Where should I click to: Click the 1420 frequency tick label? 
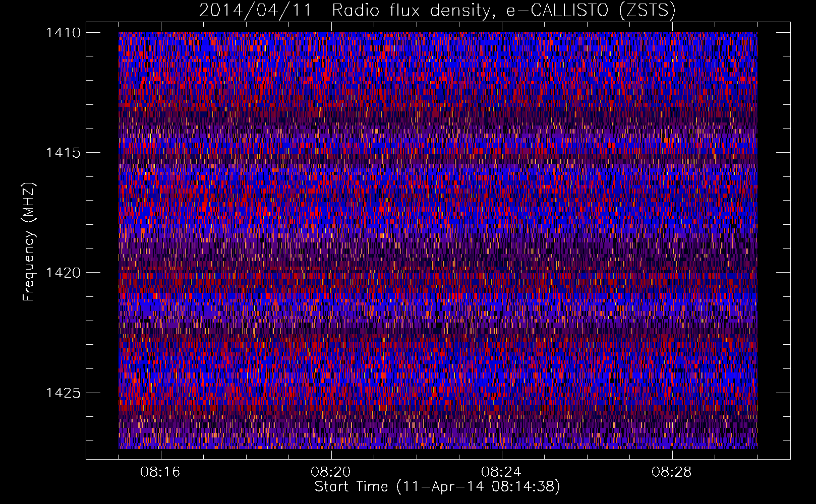(63, 273)
